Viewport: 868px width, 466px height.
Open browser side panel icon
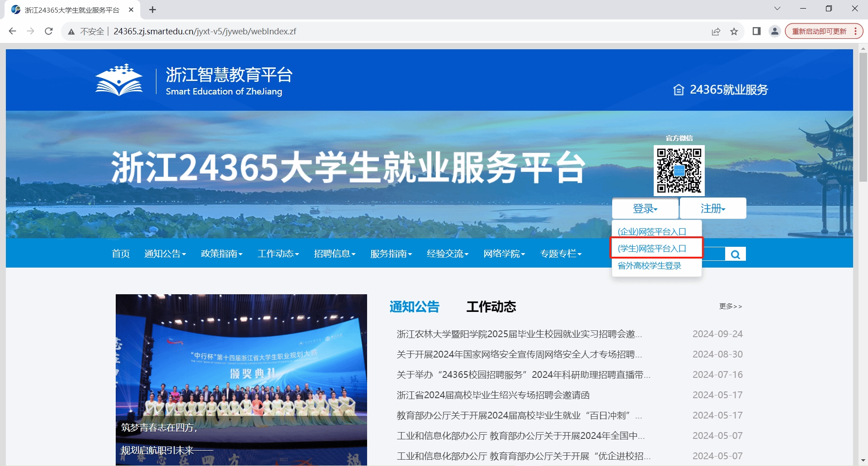(x=756, y=31)
